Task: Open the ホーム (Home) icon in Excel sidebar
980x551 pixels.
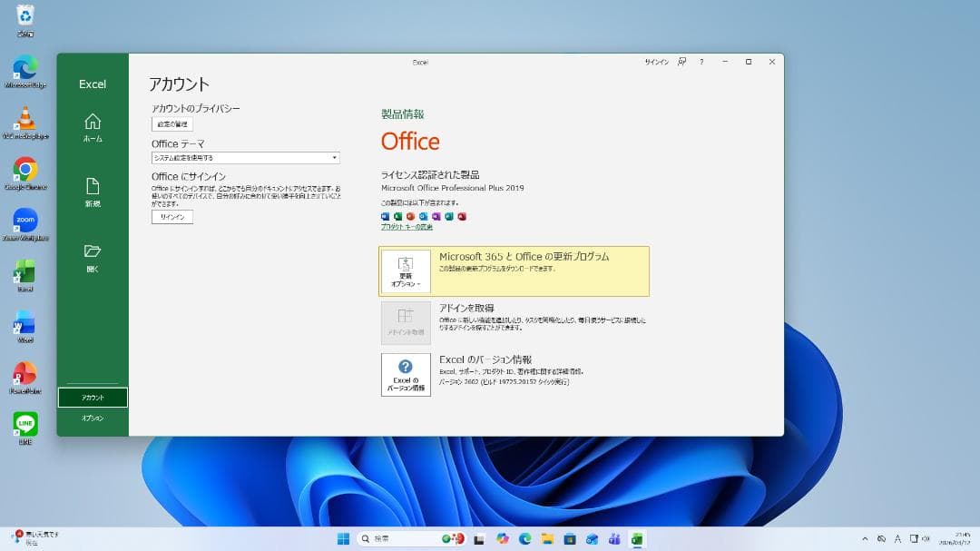Action: coord(93,128)
